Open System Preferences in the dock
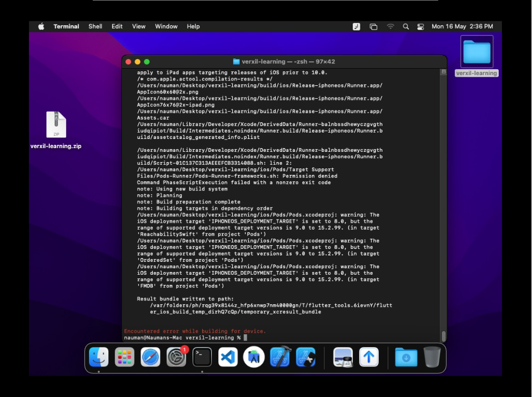This screenshot has width=532, height=397. coord(176,357)
